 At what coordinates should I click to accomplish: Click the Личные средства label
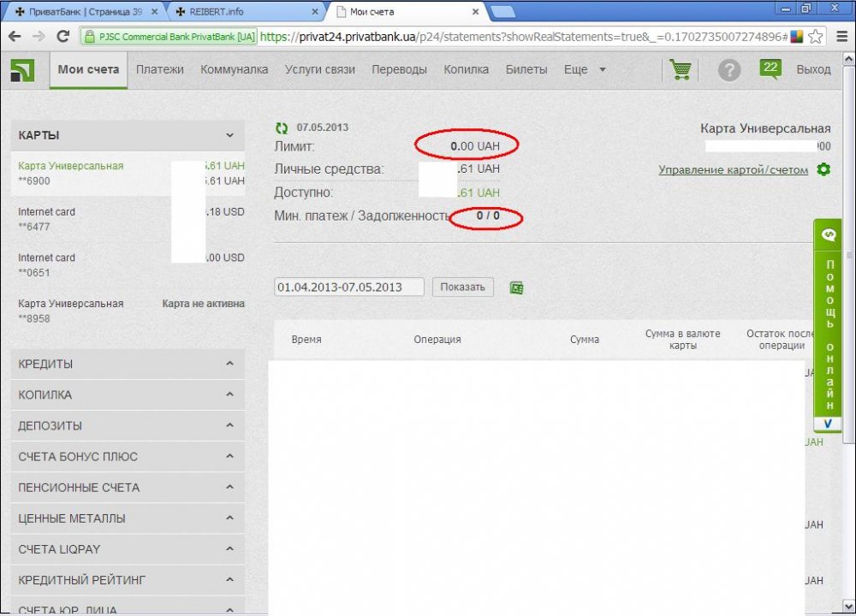[329, 169]
